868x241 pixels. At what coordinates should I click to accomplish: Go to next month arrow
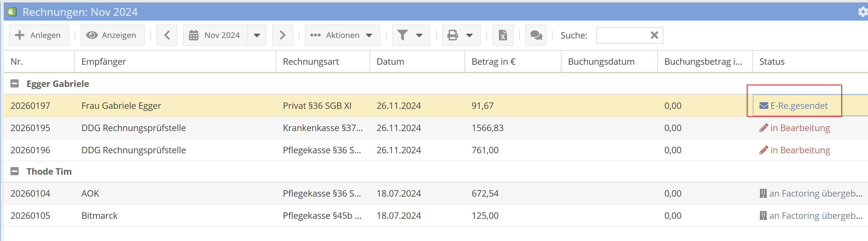tap(282, 35)
